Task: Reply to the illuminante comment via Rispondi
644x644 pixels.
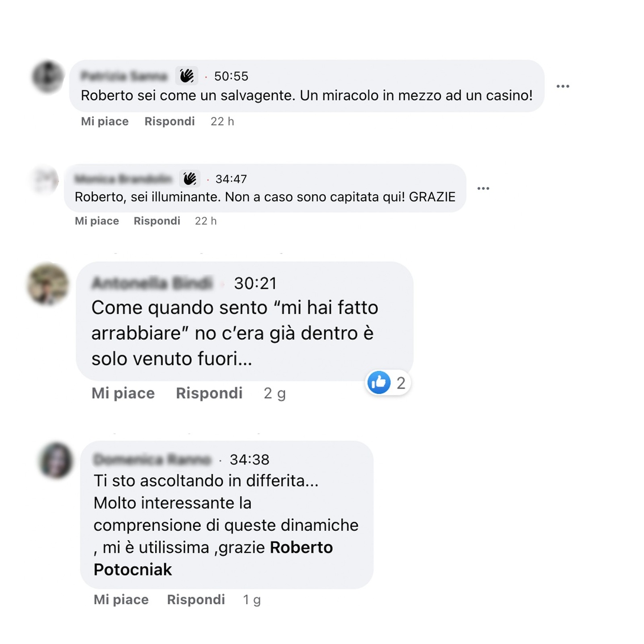Action: coord(157,221)
